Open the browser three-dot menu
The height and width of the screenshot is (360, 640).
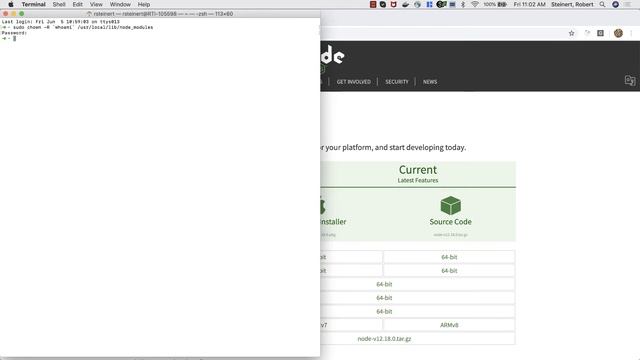tap(631, 33)
